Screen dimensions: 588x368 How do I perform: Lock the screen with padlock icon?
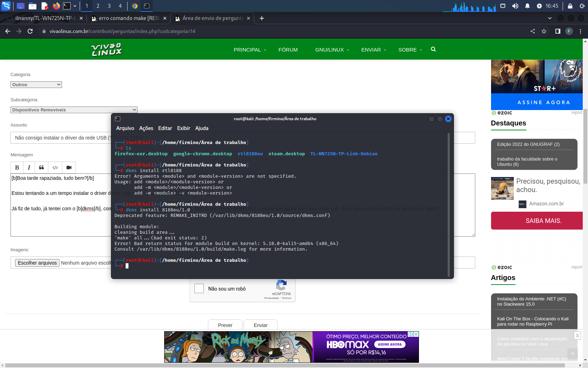point(570,6)
